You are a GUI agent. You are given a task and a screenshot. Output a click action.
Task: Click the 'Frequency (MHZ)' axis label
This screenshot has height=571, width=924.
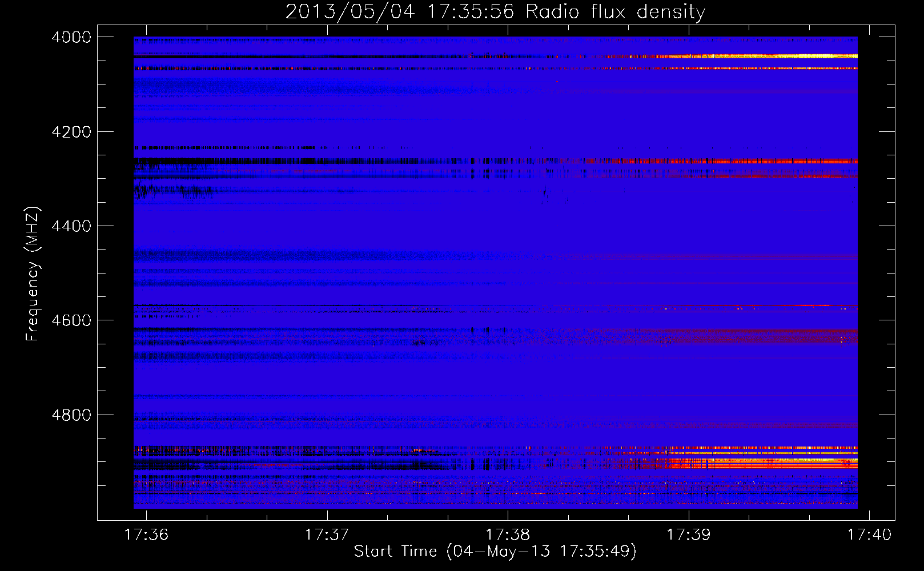33,274
